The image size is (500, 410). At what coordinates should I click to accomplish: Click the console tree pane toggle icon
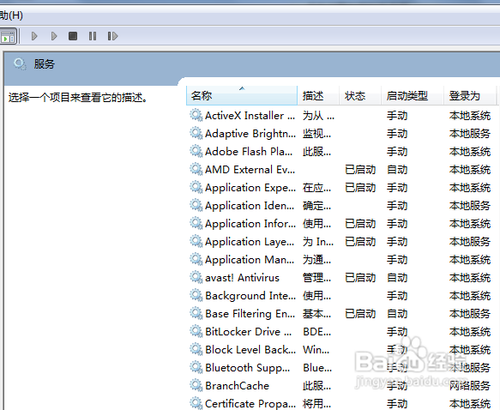(8, 37)
